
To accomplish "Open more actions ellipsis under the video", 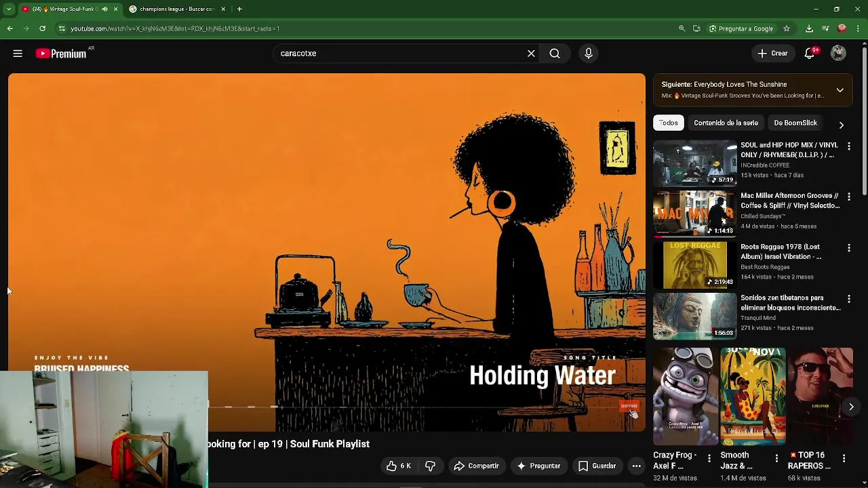I will coord(636,466).
